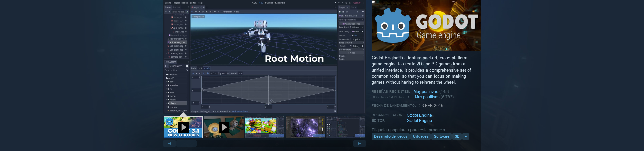644x151 pixels.
Task: Select the Node tab beside Inspector
Action: coord(353,7)
